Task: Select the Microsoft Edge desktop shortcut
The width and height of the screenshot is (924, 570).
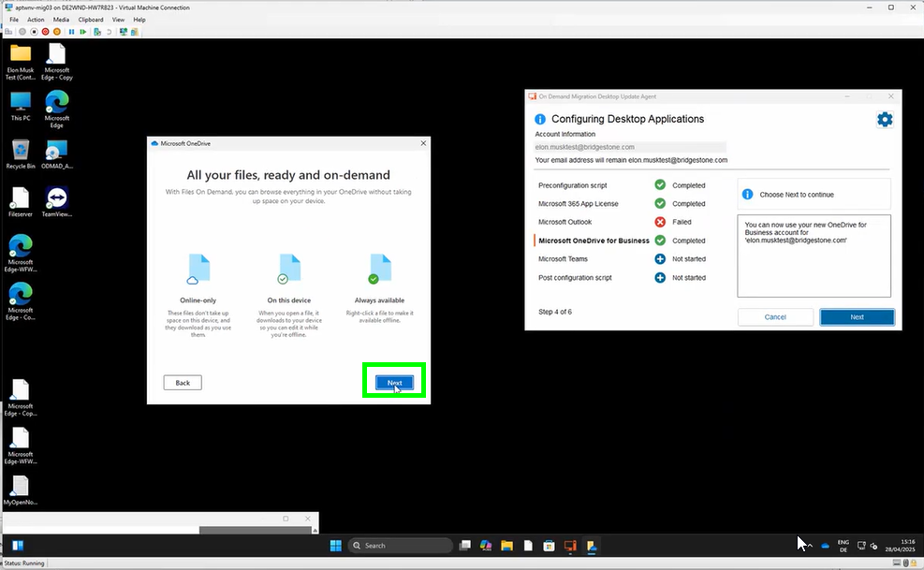Action: (x=57, y=110)
